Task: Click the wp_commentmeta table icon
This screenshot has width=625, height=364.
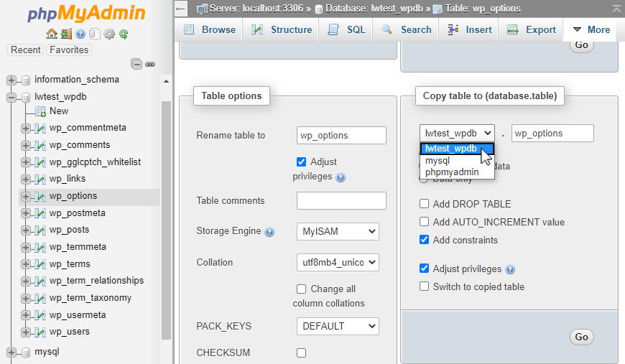Action: pyautogui.click(x=40, y=129)
